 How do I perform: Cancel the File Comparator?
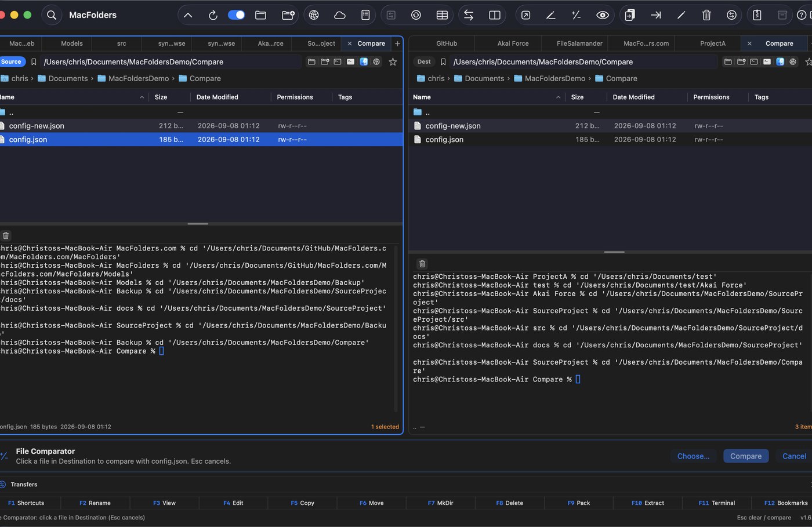[794, 456]
